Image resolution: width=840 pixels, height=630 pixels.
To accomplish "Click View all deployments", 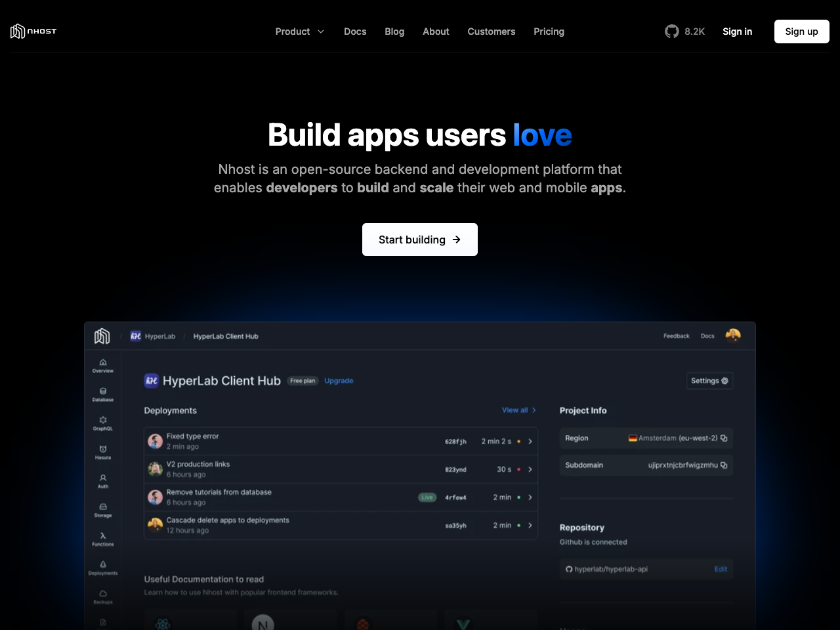I will click(x=518, y=410).
